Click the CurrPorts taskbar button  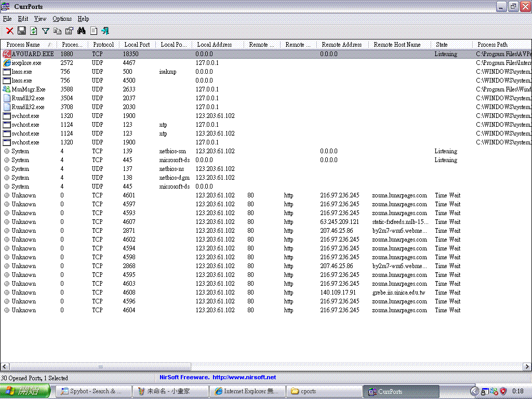pos(402,391)
